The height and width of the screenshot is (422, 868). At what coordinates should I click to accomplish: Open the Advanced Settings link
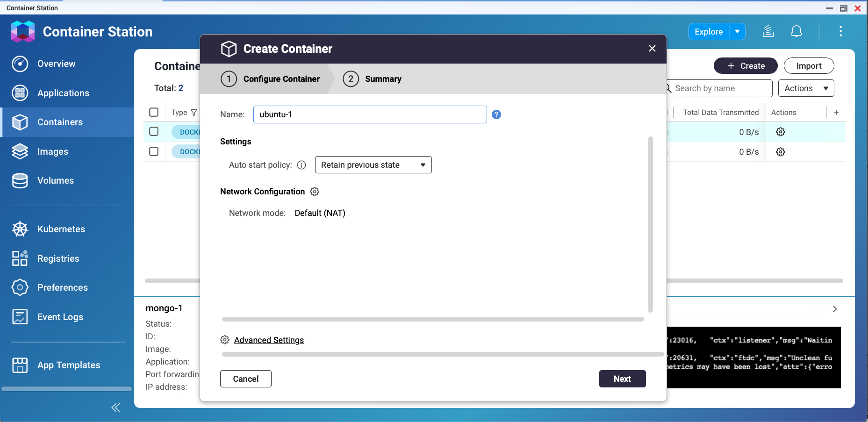click(x=269, y=340)
